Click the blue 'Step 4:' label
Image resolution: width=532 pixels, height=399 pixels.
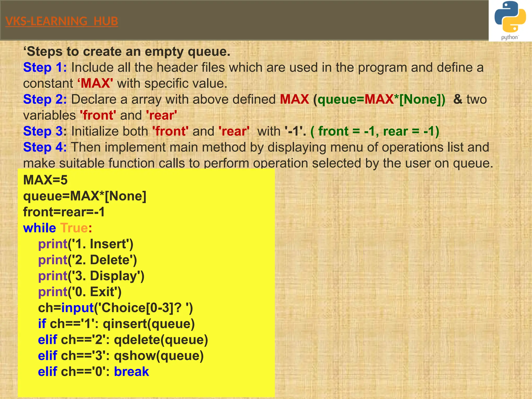coord(45,147)
